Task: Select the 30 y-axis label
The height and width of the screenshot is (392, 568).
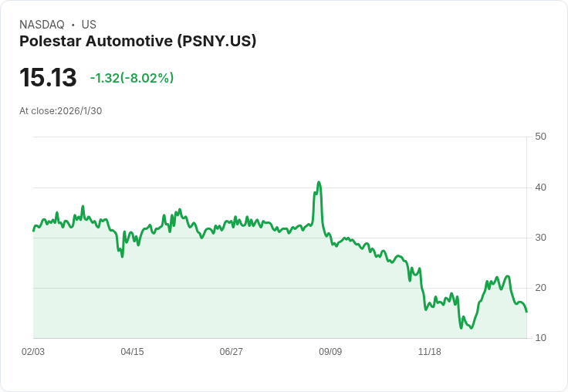Action: (540, 238)
